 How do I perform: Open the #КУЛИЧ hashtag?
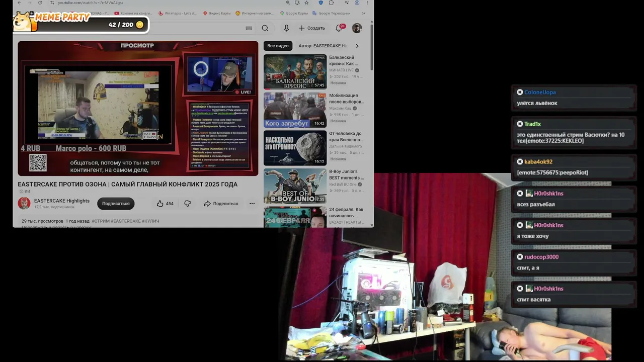click(150, 221)
